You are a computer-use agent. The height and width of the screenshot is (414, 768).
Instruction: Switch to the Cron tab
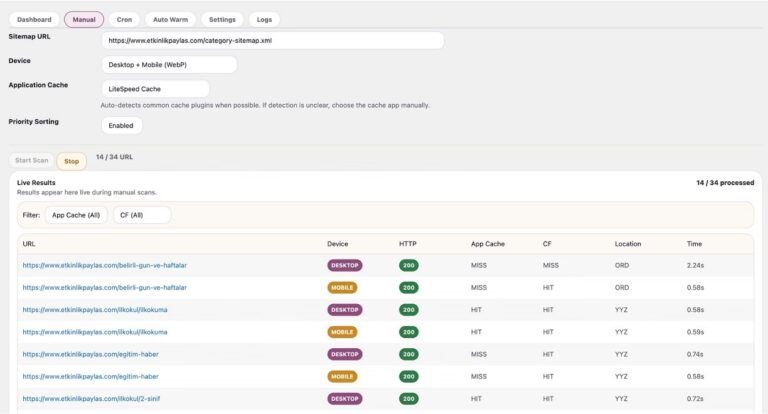[124, 20]
